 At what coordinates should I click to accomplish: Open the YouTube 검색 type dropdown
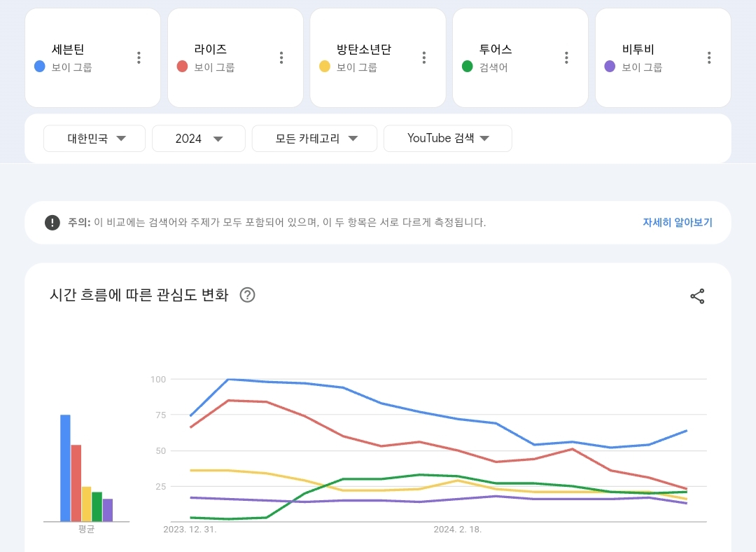[448, 139]
